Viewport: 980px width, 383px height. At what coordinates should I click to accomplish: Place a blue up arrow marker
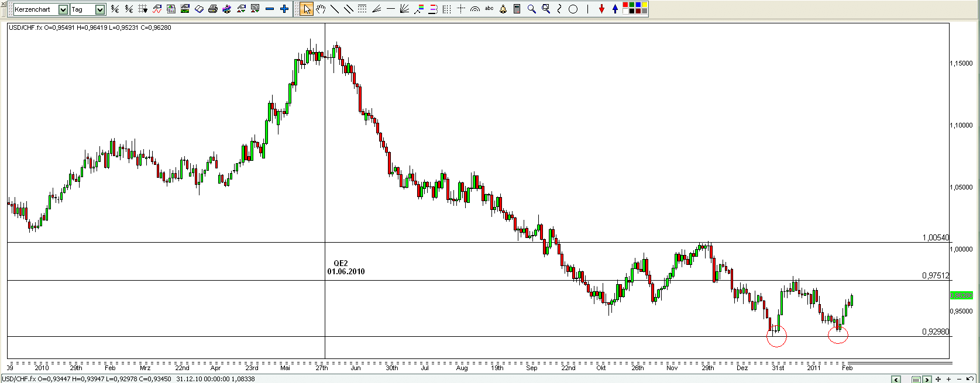[x=615, y=9]
